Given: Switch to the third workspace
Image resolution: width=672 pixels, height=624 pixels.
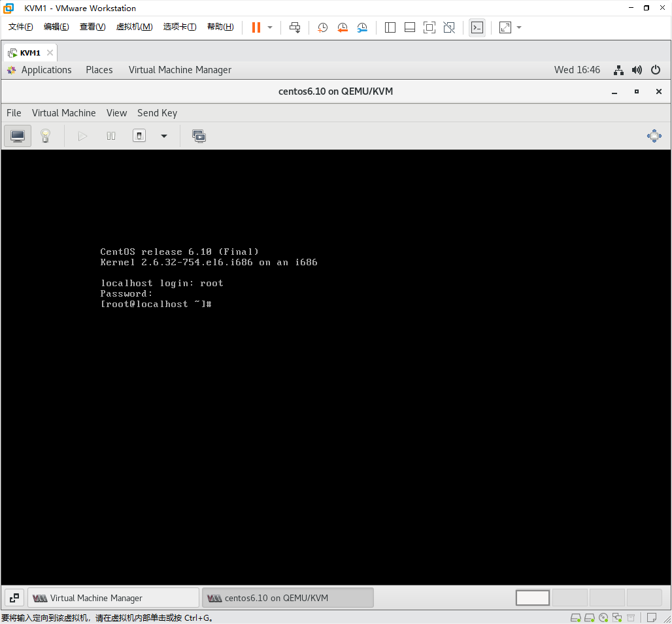Looking at the screenshot, I should [x=607, y=597].
